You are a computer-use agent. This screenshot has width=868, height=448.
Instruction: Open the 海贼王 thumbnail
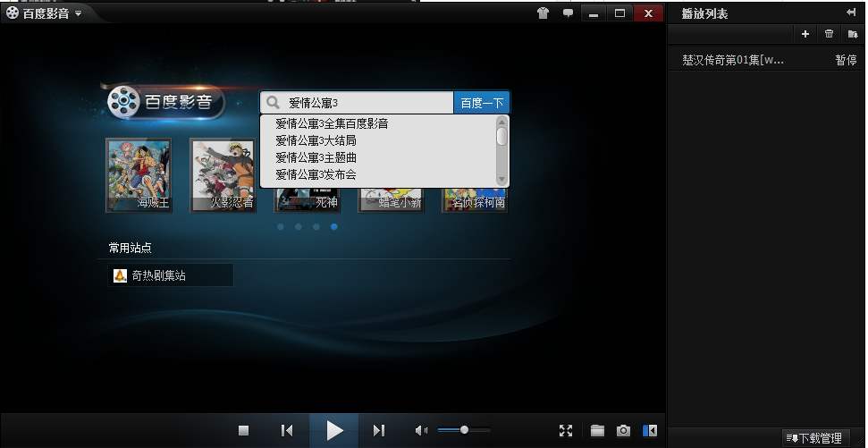139,175
